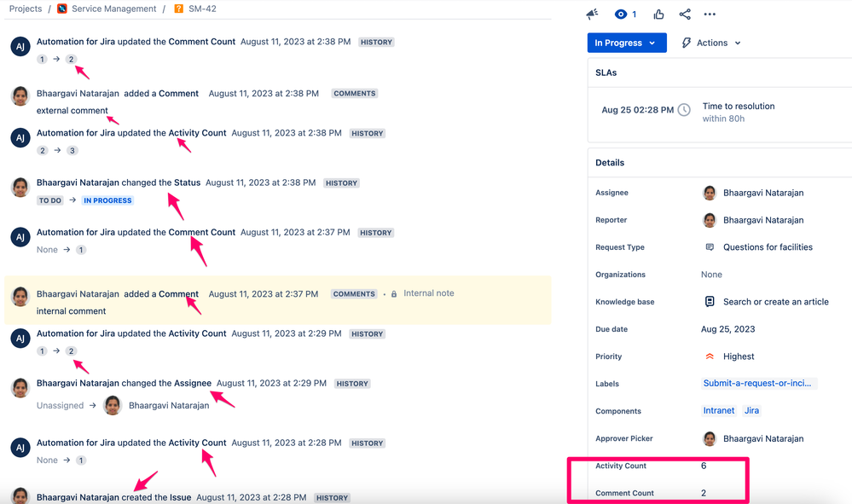Click the COMMENTS tag on external comment entry
852x504 pixels.
tap(354, 94)
